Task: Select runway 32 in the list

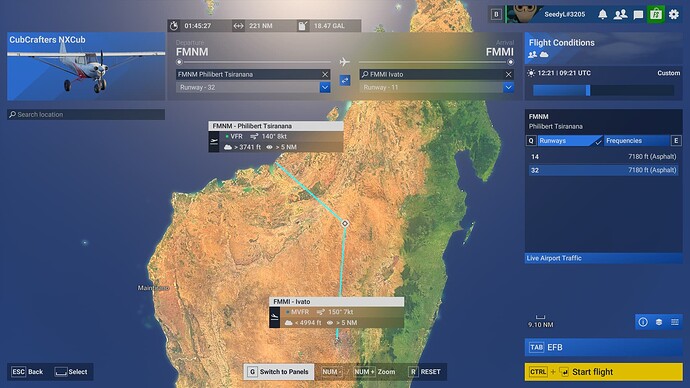Action: [603, 170]
